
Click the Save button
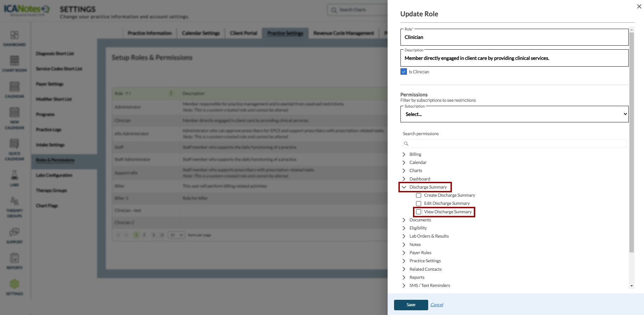pos(411,305)
